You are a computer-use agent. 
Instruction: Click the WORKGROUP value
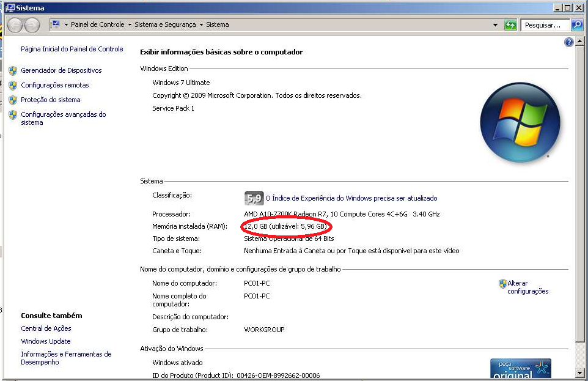(x=264, y=330)
